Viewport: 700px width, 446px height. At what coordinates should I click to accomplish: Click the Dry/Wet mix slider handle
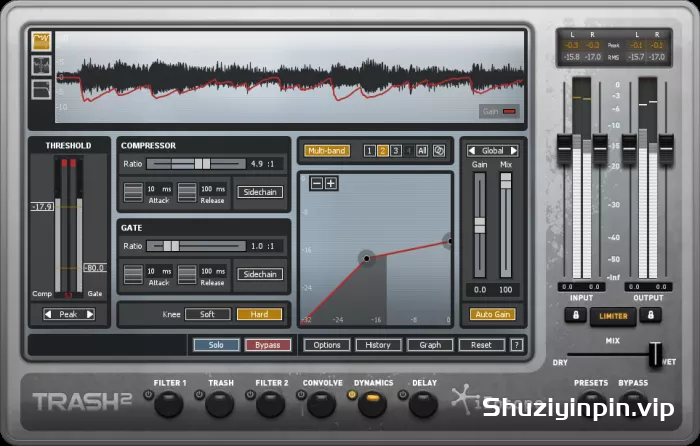(655, 354)
